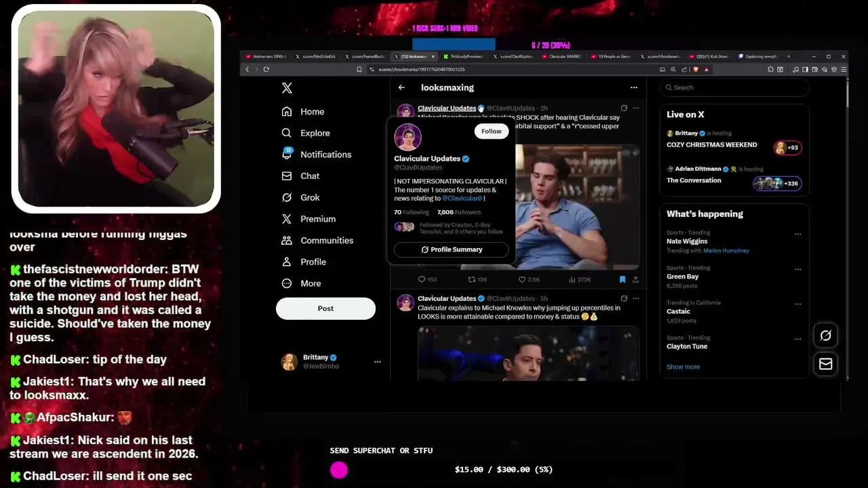Open the floating Grok button
The height and width of the screenshot is (488, 868).
[825, 335]
